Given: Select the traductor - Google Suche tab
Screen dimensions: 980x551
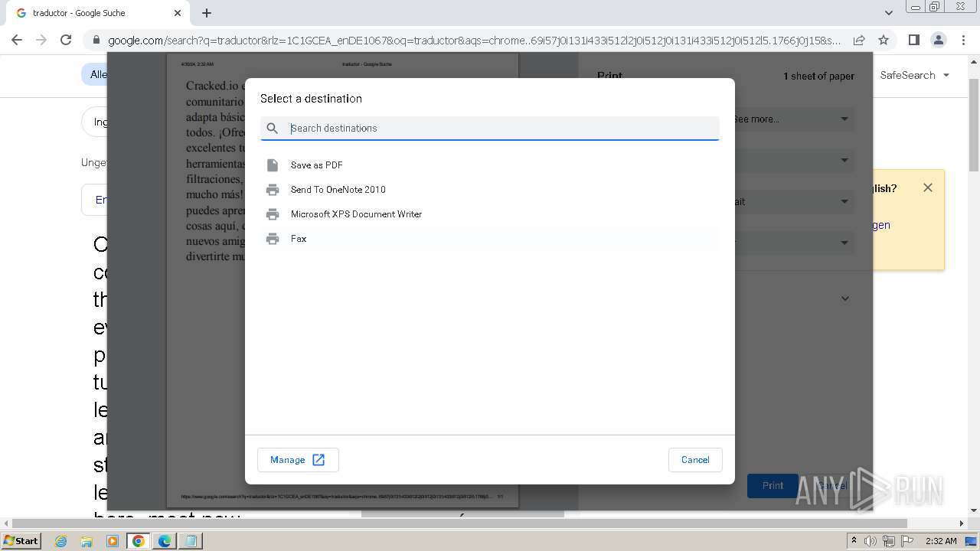Looking at the screenshot, I should coord(100,13).
